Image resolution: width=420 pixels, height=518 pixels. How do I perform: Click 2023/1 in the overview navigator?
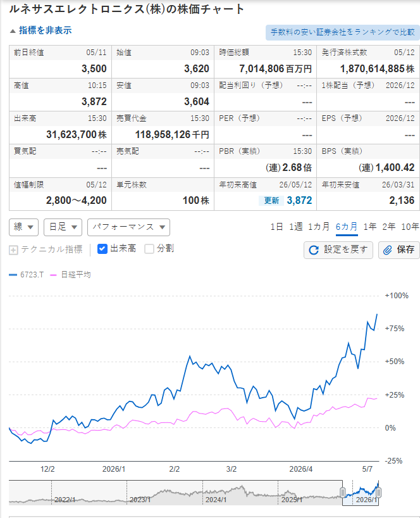click(140, 500)
